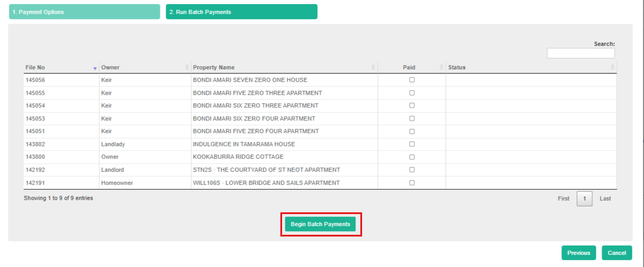Switch to the Payment Options step tab
The image size is (644, 267).
pos(85,12)
